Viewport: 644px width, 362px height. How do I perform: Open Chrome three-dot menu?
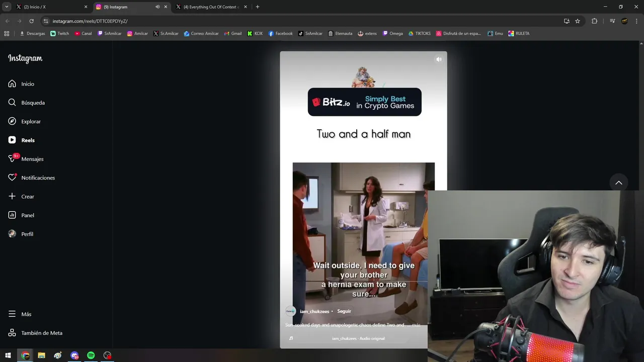(636, 21)
